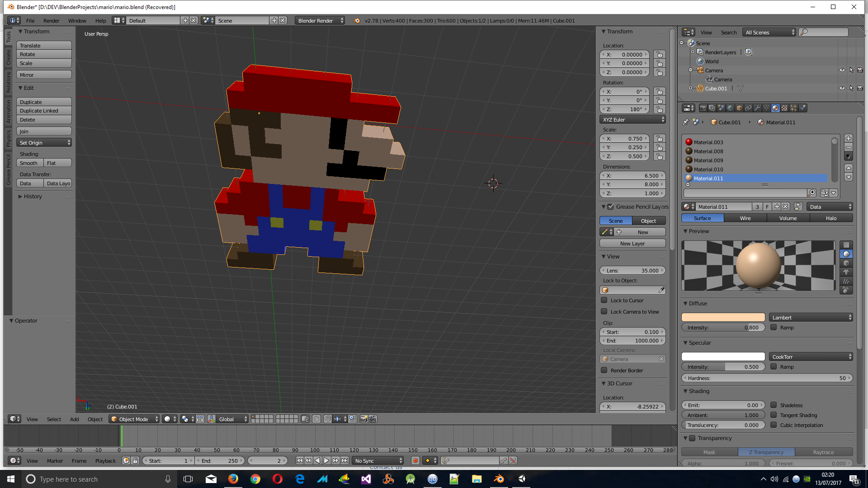
Task: Open the File menu
Action: tap(30, 20)
